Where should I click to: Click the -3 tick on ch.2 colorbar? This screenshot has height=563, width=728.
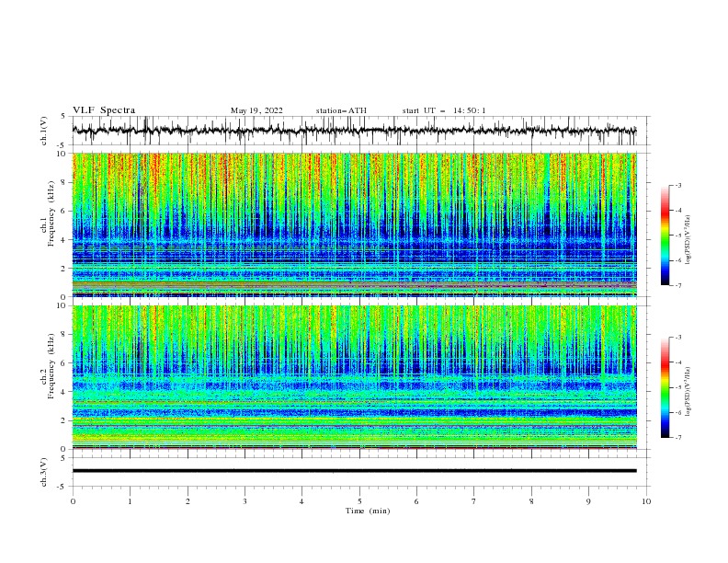(x=677, y=338)
